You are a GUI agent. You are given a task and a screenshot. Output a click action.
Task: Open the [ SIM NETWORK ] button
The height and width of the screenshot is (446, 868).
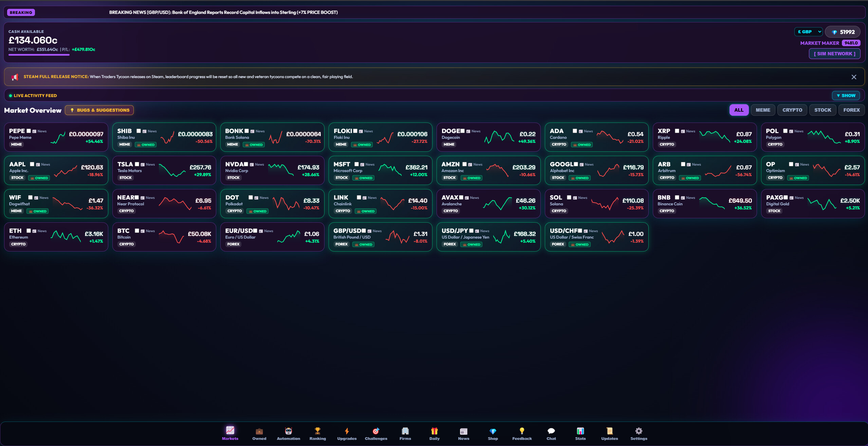834,54
